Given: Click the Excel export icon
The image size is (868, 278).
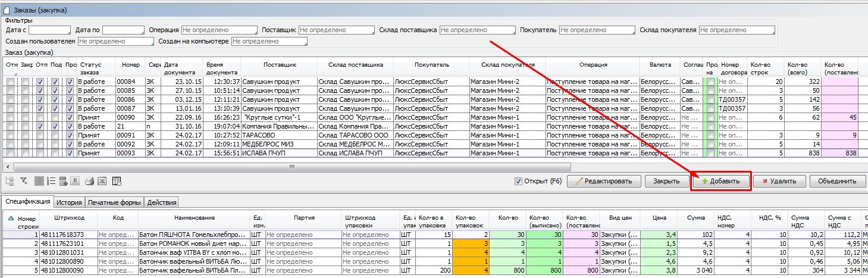Looking at the screenshot, I should 102,182.
